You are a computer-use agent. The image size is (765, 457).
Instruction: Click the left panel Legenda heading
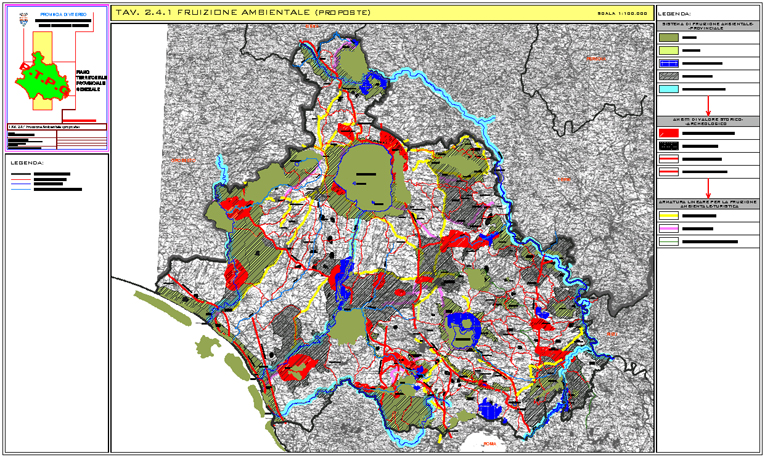tap(25, 162)
